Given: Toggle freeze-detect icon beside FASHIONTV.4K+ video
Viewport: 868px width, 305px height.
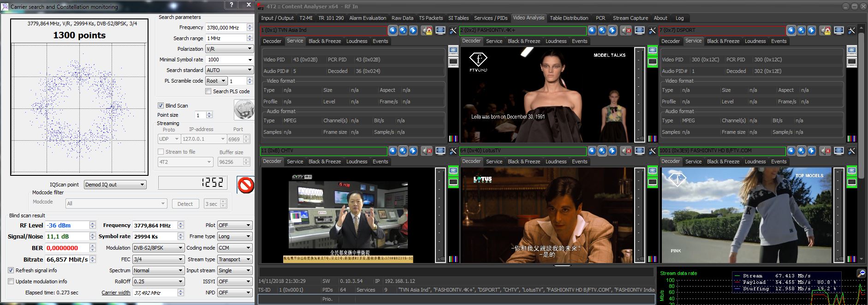Looking at the screenshot, I should [652, 50].
